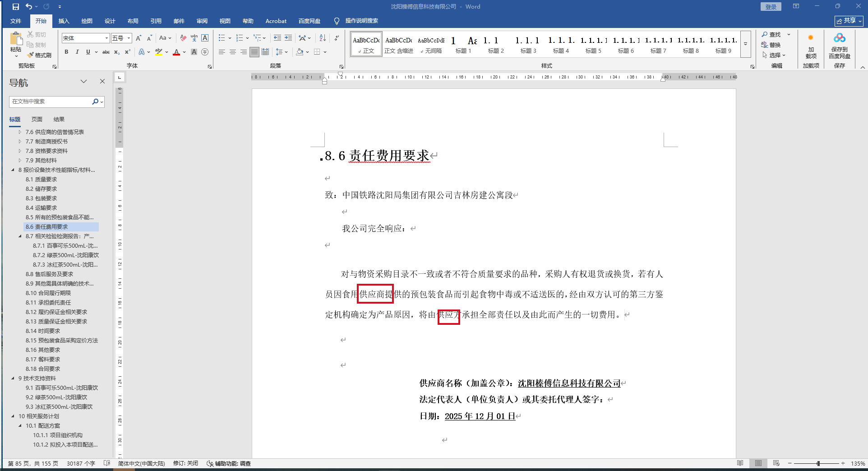Expand 7.6 供应商的信誉情况表 node
Viewport: 868px width, 471px height.
click(20, 132)
